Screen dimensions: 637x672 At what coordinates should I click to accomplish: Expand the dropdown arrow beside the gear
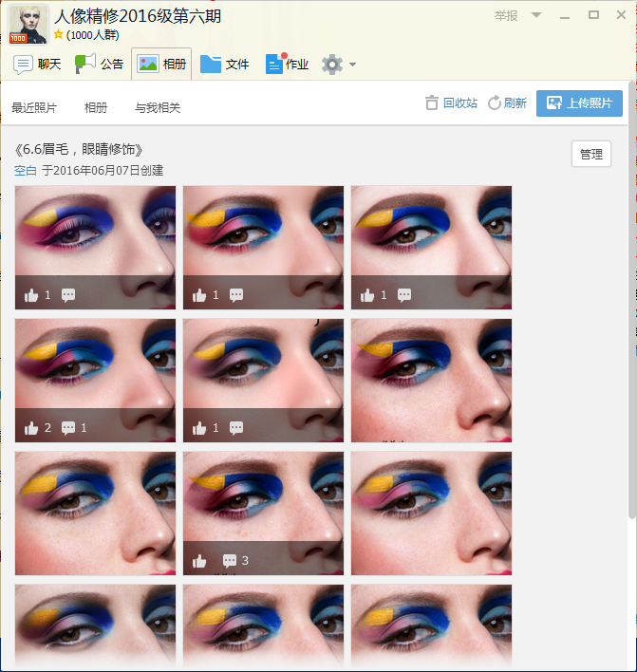[x=352, y=65]
